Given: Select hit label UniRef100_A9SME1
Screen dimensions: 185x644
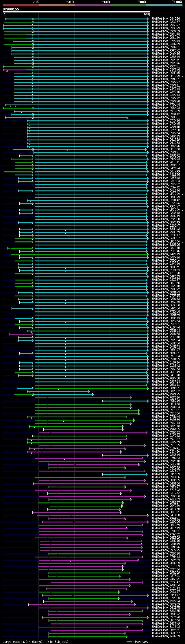Looking at the screenshot, I should [166, 67].
